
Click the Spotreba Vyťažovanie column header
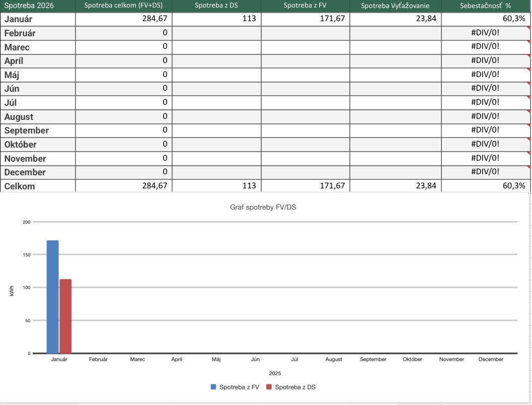tap(395, 6)
